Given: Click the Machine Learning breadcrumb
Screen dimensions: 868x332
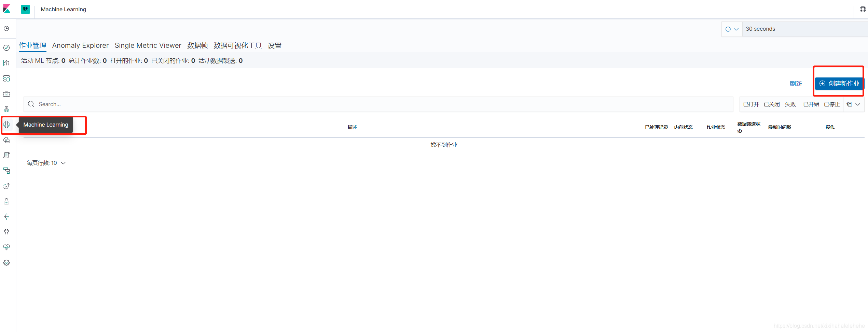Looking at the screenshot, I should tap(64, 9).
